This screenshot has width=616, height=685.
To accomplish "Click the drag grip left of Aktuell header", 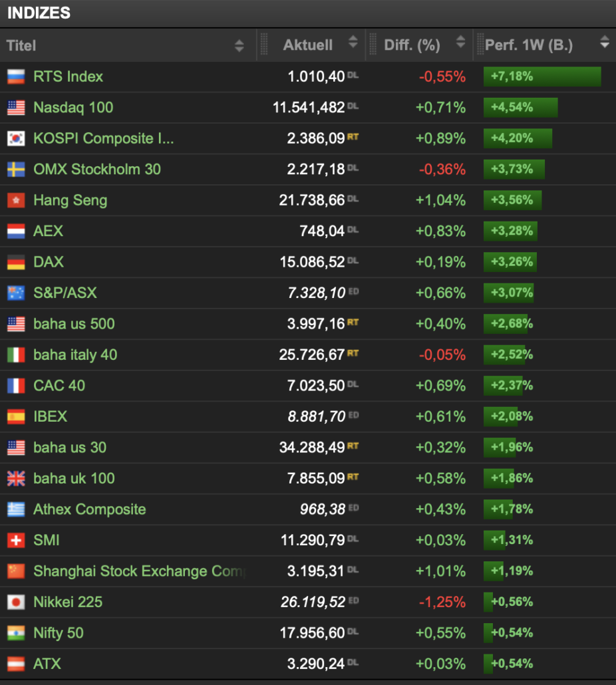I will (264, 45).
